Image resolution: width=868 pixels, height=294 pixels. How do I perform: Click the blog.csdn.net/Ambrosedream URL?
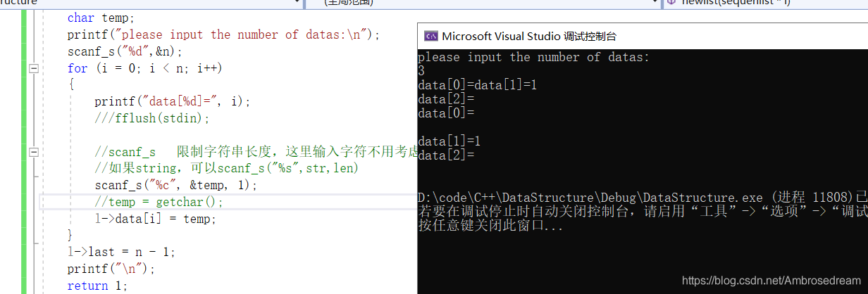point(771,281)
